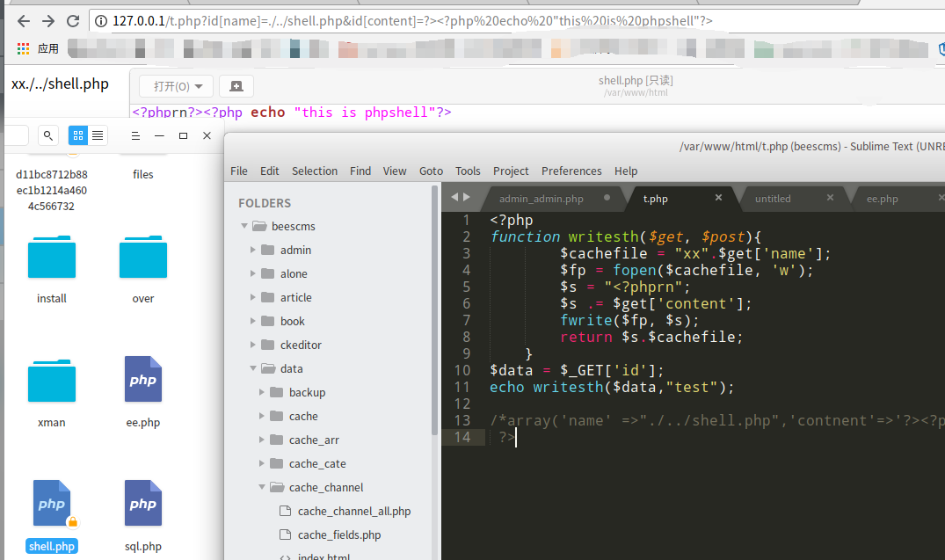This screenshot has width=945, height=560.
Task: Click the sidebar vertical scrollbar
Action: click(434, 310)
